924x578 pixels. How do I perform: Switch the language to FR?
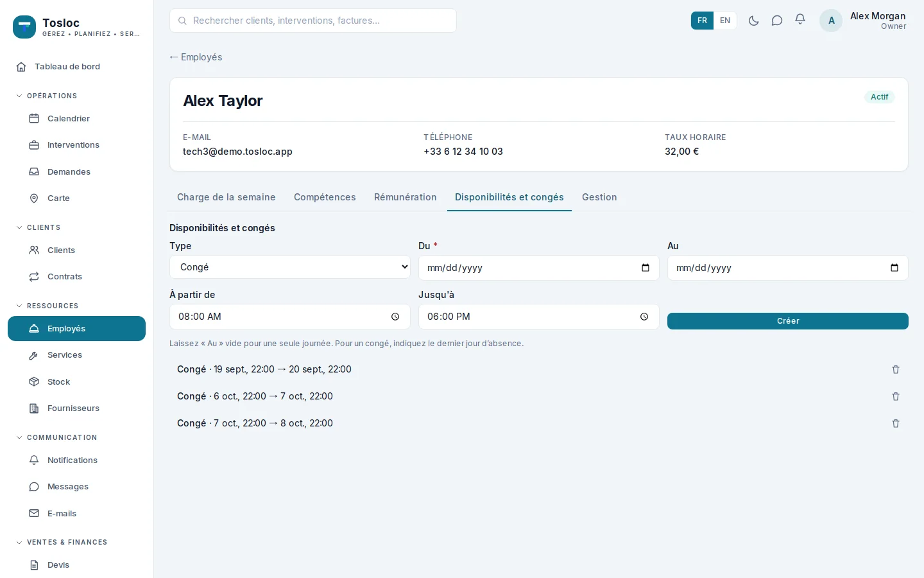pos(702,21)
